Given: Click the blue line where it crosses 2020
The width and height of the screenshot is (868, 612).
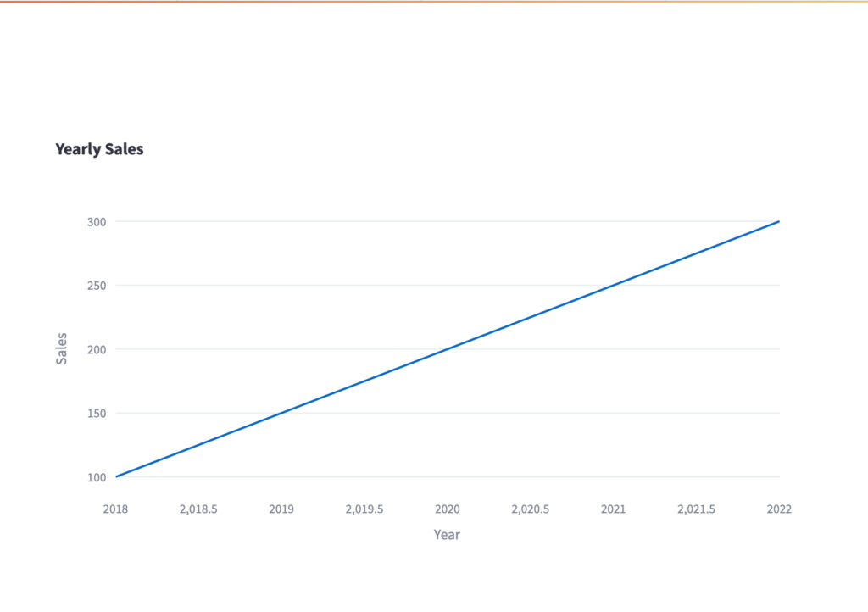Looking at the screenshot, I should point(448,349).
